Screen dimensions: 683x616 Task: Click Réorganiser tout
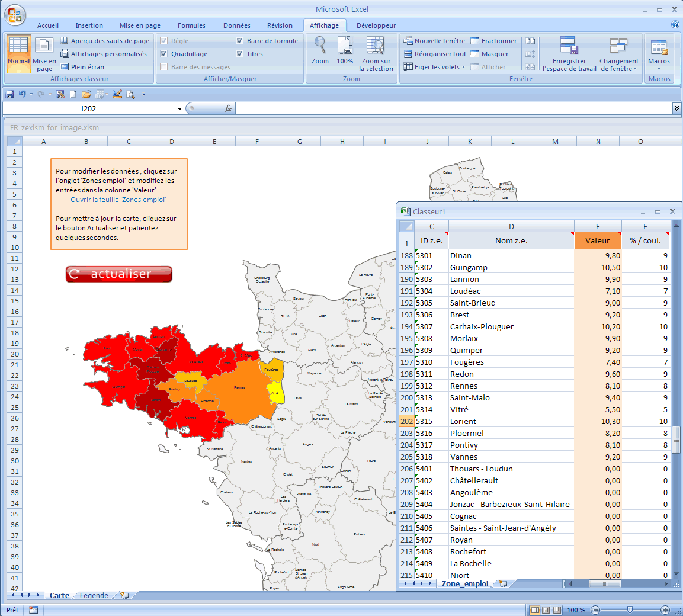pos(435,54)
